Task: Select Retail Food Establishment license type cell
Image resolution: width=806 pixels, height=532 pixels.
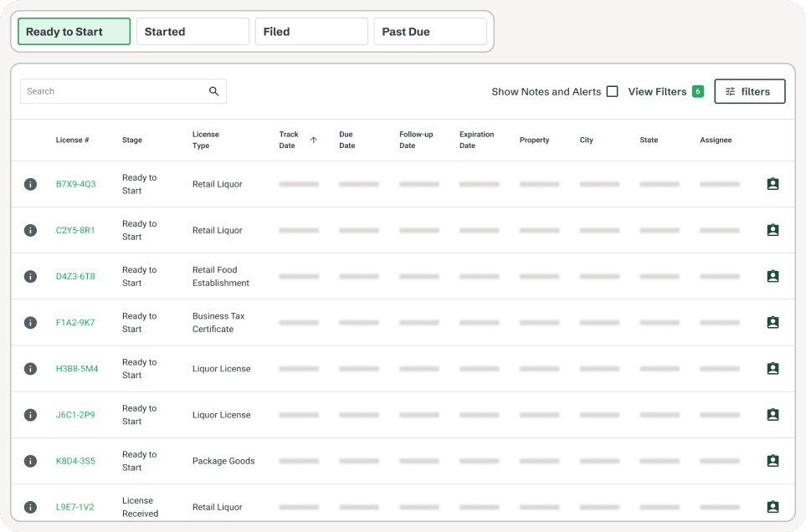Action: (220, 276)
